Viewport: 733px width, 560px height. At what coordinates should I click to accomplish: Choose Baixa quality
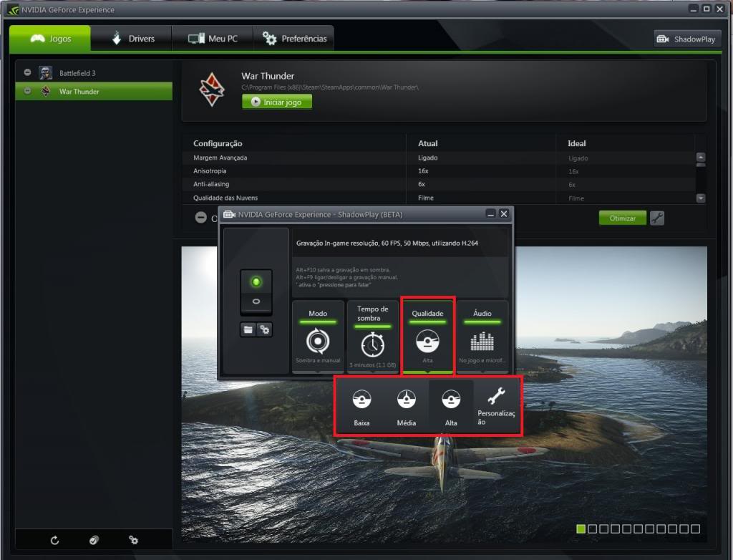pyautogui.click(x=361, y=407)
